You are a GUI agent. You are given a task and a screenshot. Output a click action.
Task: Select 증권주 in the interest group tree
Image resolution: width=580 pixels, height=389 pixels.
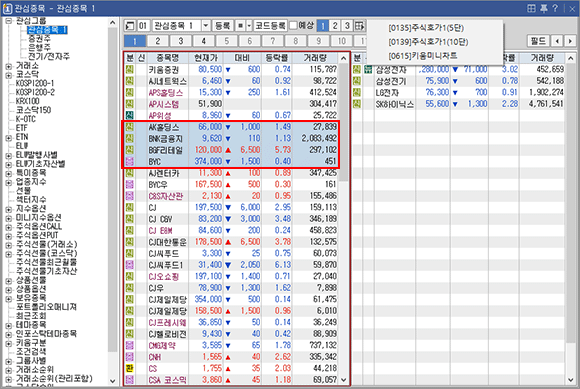[x=39, y=38]
